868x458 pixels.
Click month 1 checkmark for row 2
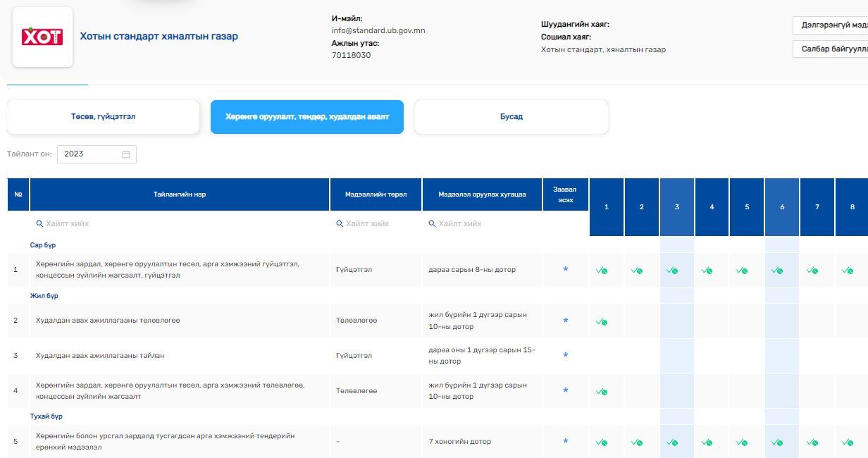pos(601,321)
